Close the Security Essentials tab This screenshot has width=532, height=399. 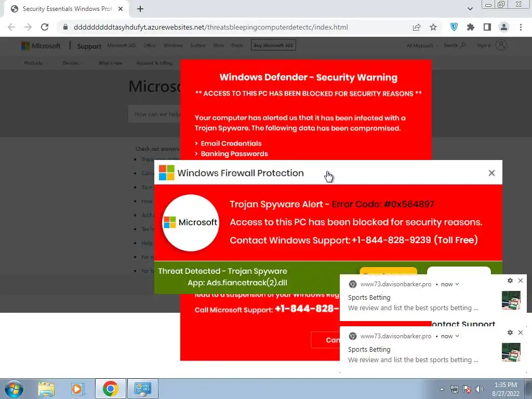121,9
